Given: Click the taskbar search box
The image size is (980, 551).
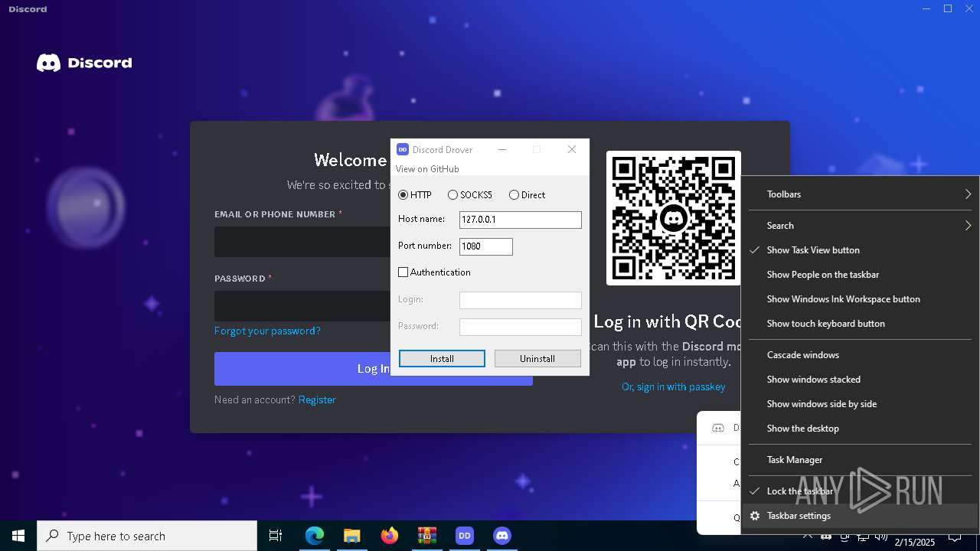Looking at the screenshot, I should coord(147,536).
